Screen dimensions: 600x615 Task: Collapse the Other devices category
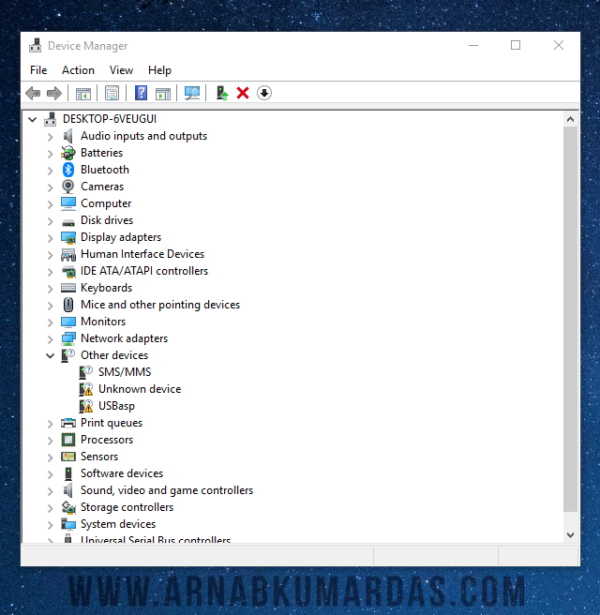50,355
